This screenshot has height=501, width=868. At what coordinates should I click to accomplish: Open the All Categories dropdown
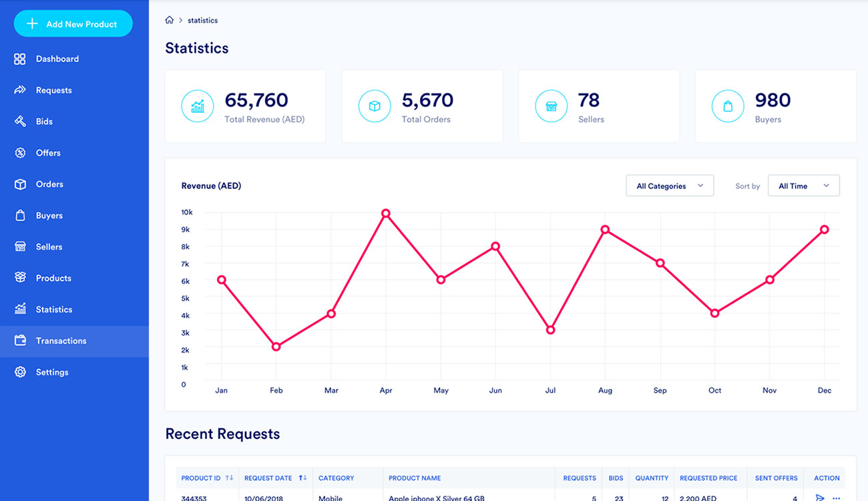[670, 186]
